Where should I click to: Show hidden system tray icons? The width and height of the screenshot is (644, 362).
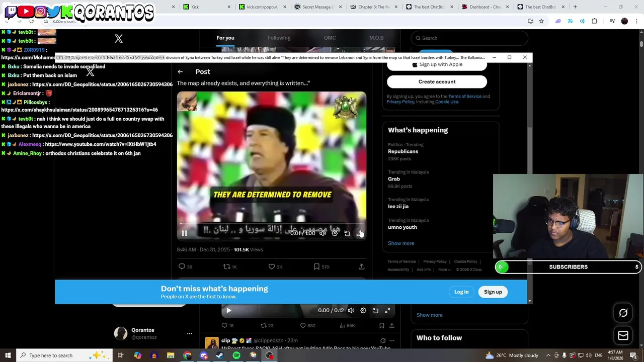548,355
